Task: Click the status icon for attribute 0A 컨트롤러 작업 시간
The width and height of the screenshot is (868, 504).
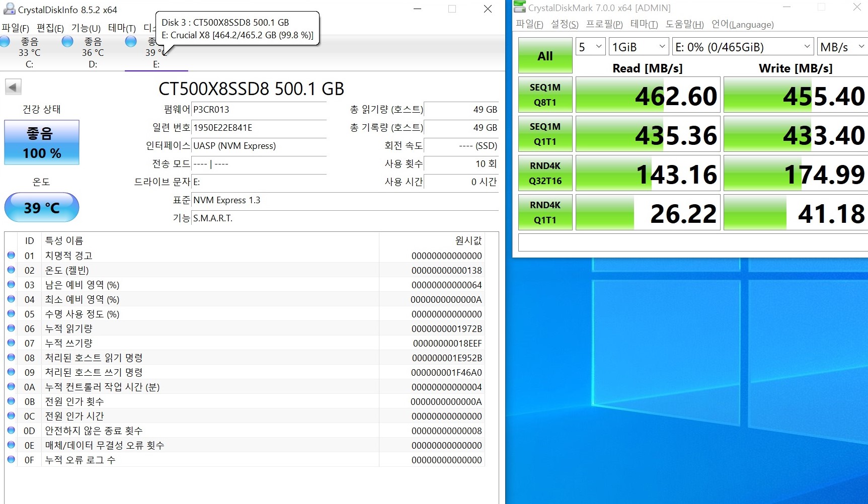Action: 11,386
